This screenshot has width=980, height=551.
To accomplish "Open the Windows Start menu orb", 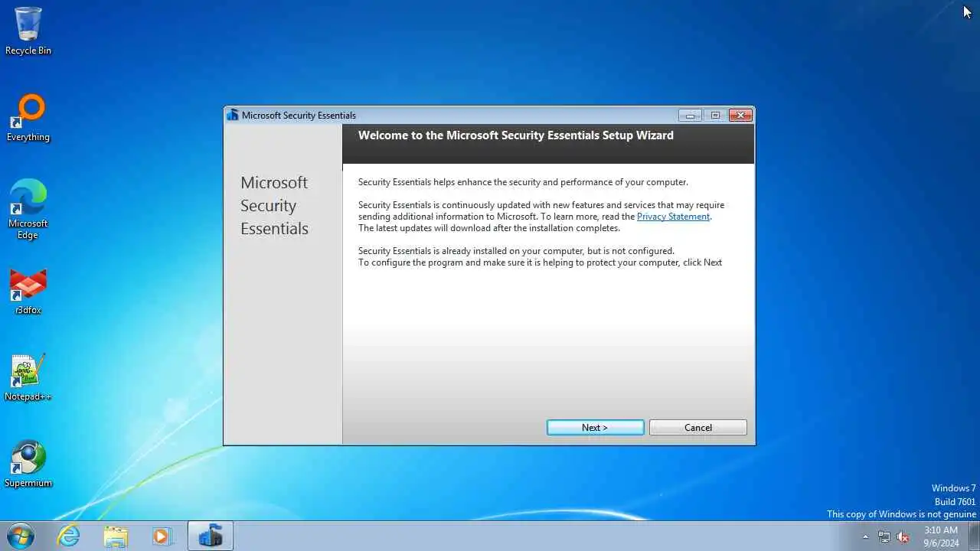I will (21, 536).
